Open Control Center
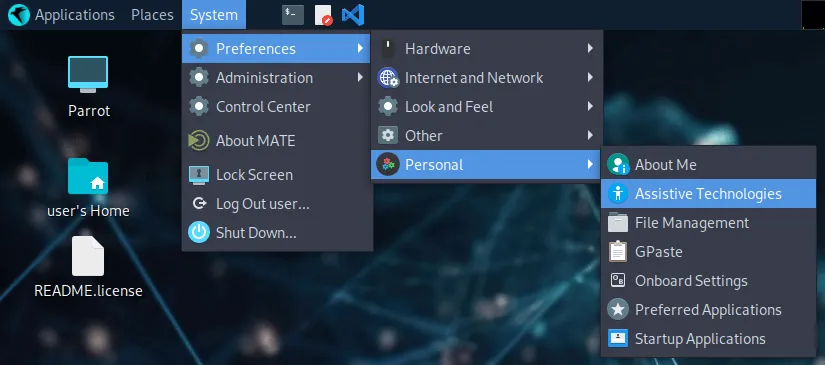825x365 pixels. pos(277,107)
